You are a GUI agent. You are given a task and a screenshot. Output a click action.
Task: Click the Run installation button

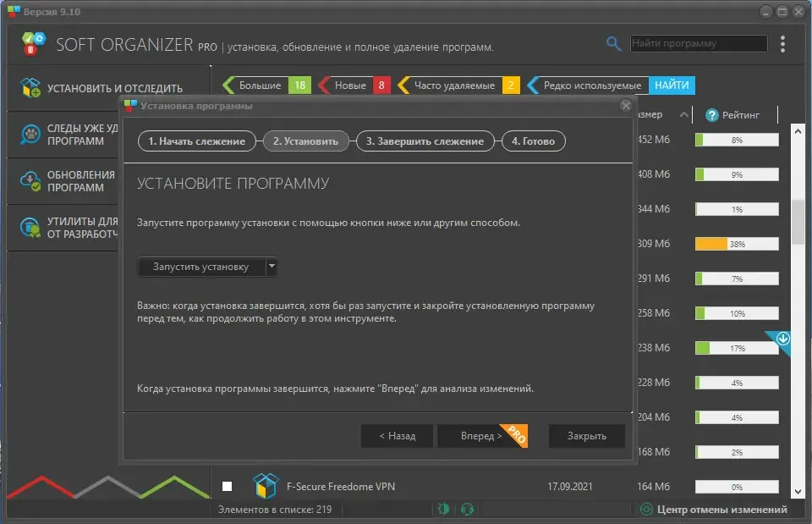pos(201,267)
